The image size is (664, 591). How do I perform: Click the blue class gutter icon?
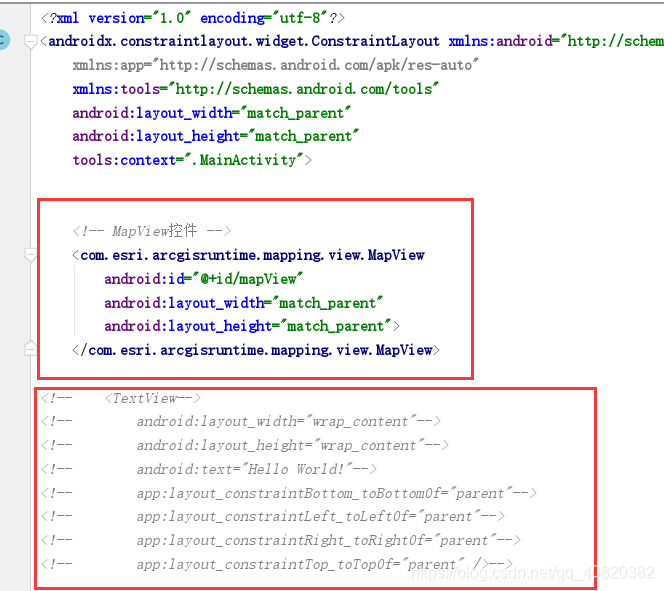click(x=3, y=40)
